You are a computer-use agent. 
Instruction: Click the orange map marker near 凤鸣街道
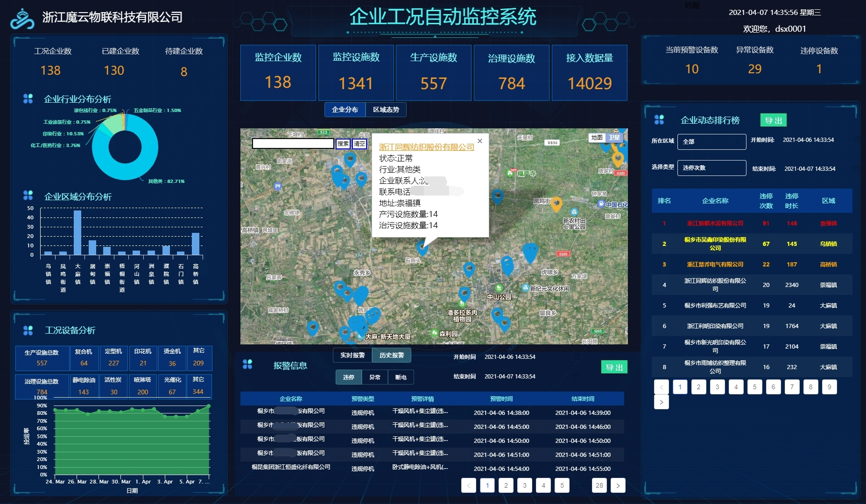pyautogui.click(x=556, y=203)
